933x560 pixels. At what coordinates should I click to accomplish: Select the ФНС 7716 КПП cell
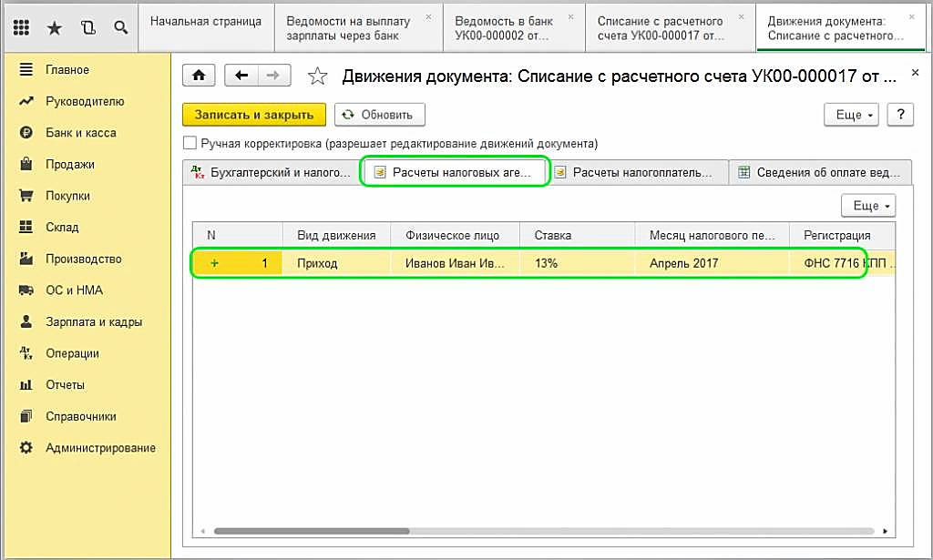tap(842, 263)
